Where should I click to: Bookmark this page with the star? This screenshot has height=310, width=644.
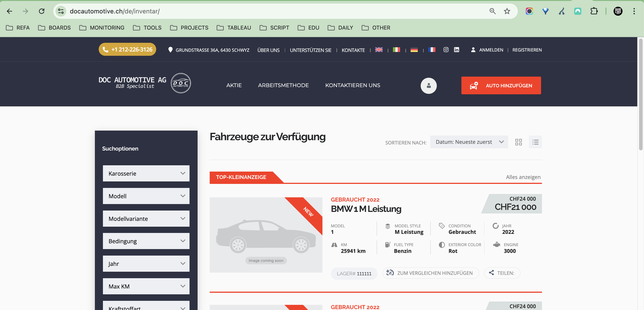(507, 11)
